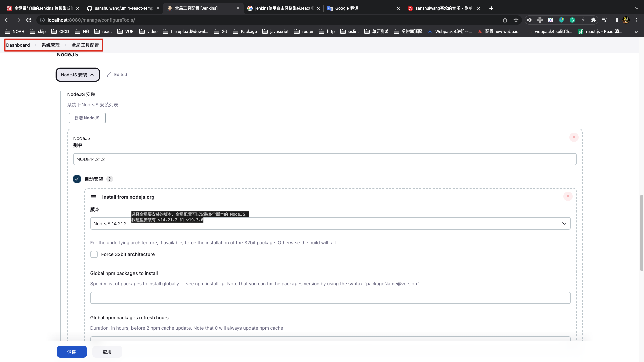This screenshot has width=644, height=362.
Task: Click the delete X icon on Install from nodejs.org
Action: 568,196
